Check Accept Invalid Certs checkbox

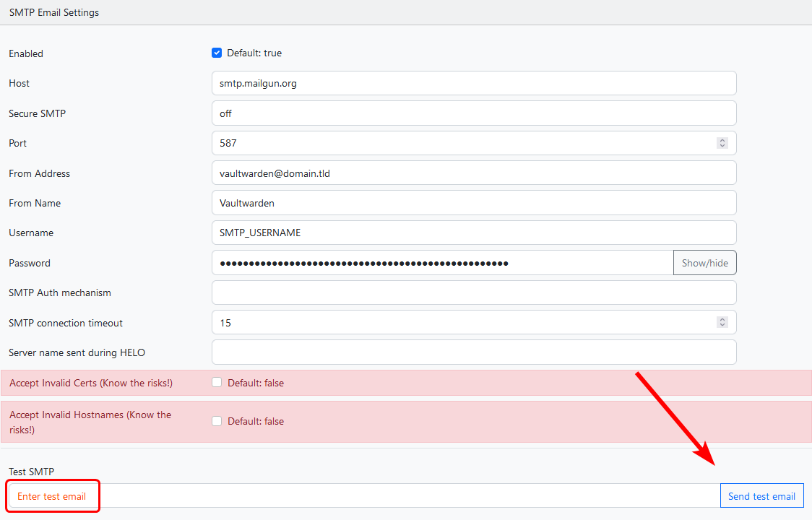point(217,382)
